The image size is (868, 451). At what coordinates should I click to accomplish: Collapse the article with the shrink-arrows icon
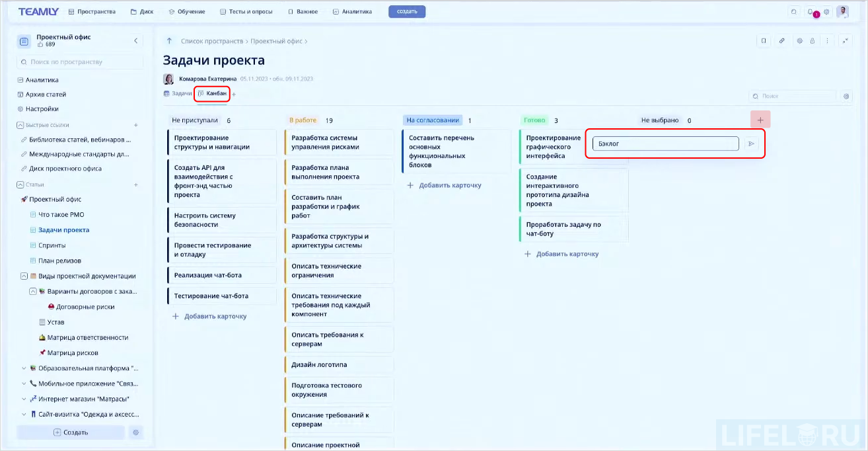pyautogui.click(x=846, y=41)
